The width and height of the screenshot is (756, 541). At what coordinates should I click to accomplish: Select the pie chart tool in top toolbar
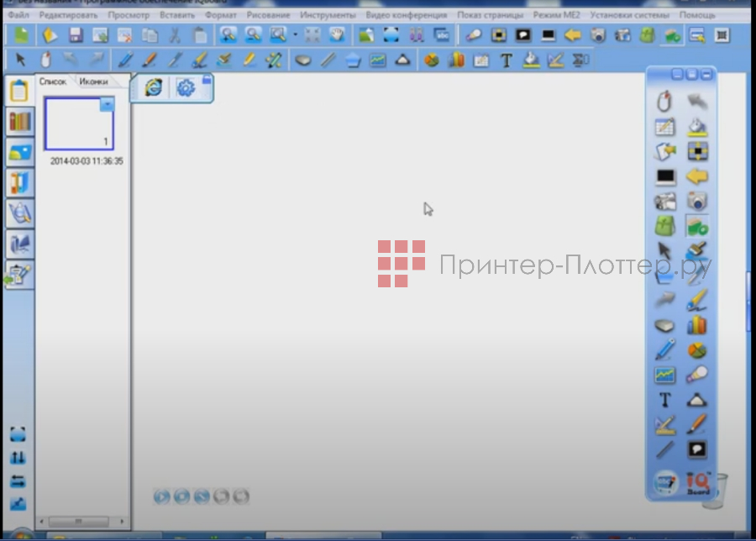[x=432, y=60]
